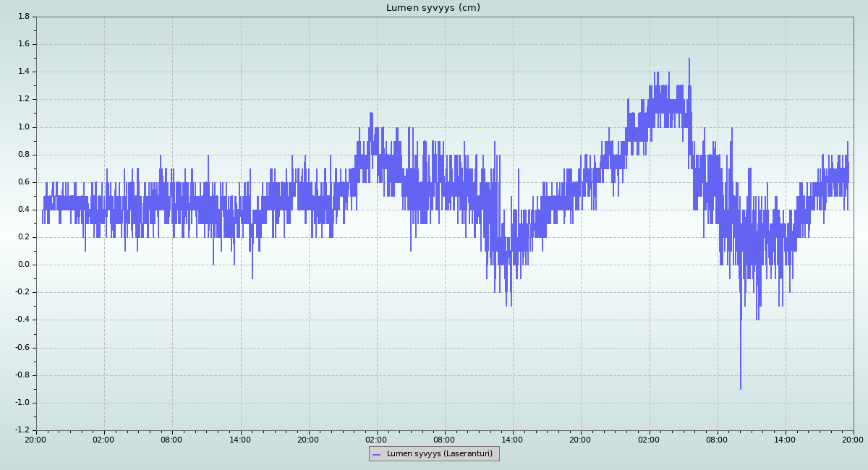
Task: Select the 1.4 y-axis label
Action: point(23,72)
